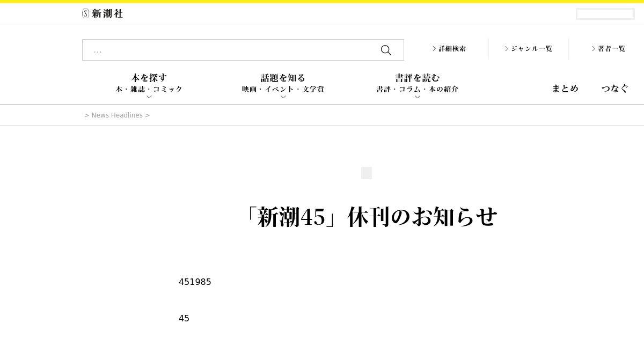The image size is (644, 338).
Task: Expand chevron under 書評・コラム・本の紹介
Action: (418, 97)
